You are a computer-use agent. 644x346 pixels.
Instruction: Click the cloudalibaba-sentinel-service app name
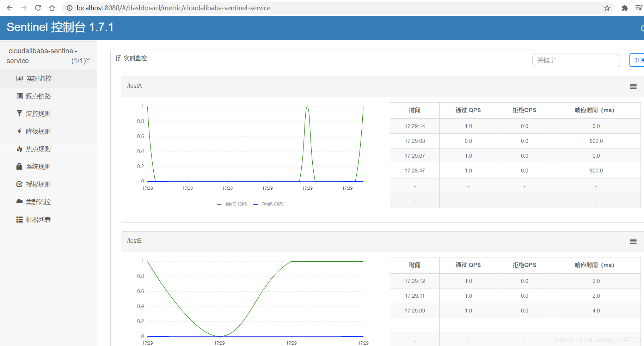(x=42, y=56)
